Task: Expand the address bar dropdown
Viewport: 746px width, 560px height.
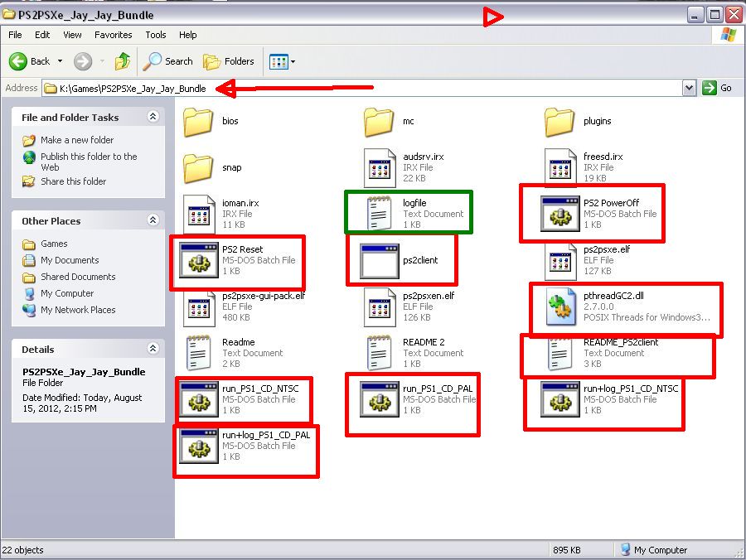Action: coord(689,88)
